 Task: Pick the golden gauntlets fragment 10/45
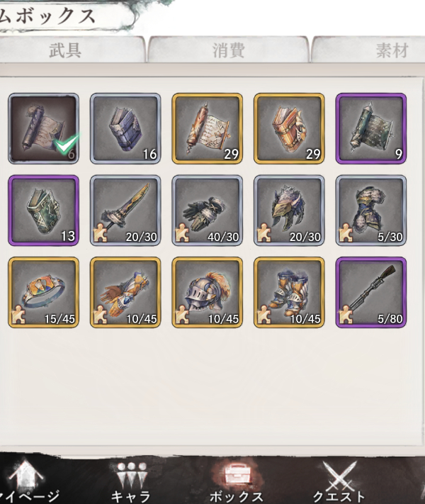click(125, 293)
